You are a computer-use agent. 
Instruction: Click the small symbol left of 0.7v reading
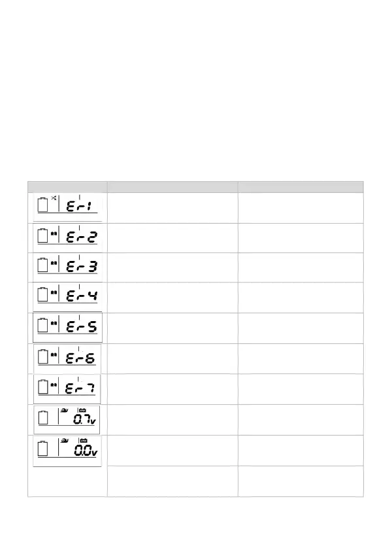64,411
